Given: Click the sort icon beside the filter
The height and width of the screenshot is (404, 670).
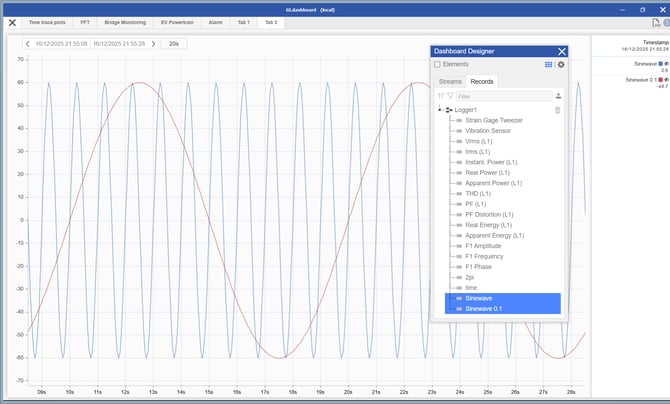Looking at the screenshot, I should 441,96.
